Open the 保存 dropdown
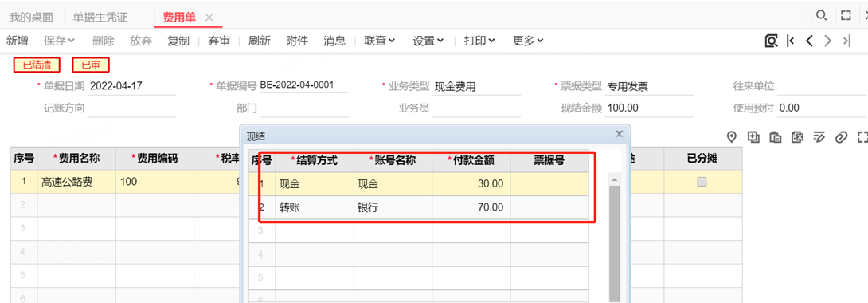Image resolution: width=868 pixels, height=303 pixels. 59,41
